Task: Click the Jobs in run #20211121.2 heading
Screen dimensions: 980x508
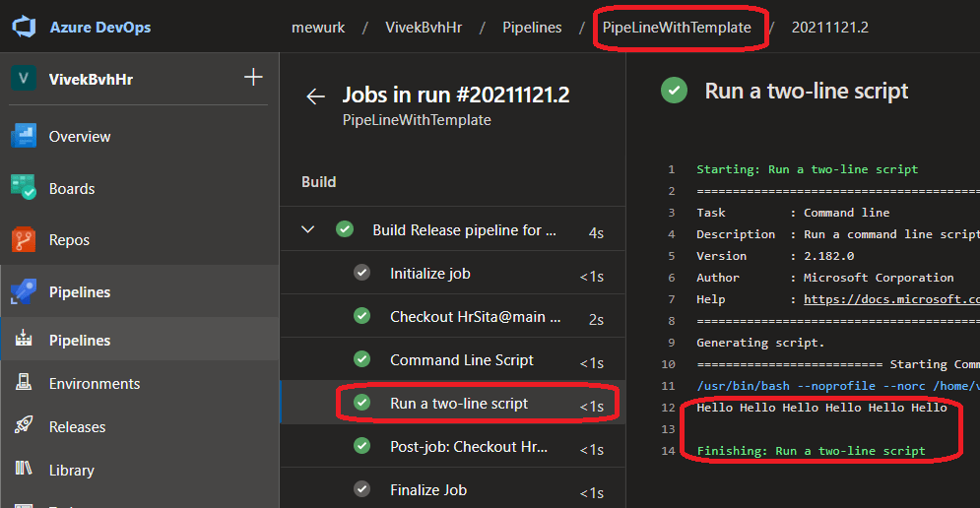Action: click(456, 95)
